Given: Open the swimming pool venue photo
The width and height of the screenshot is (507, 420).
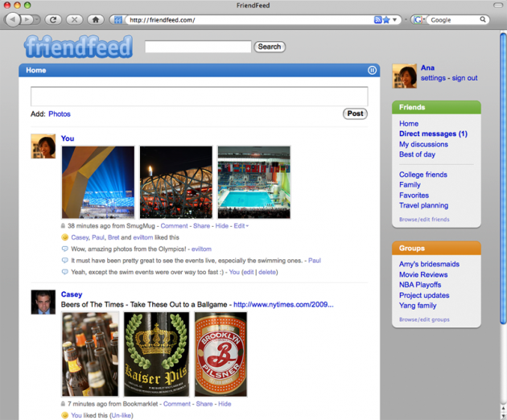Looking at the screenshot, I should click(x=254, y=183).
